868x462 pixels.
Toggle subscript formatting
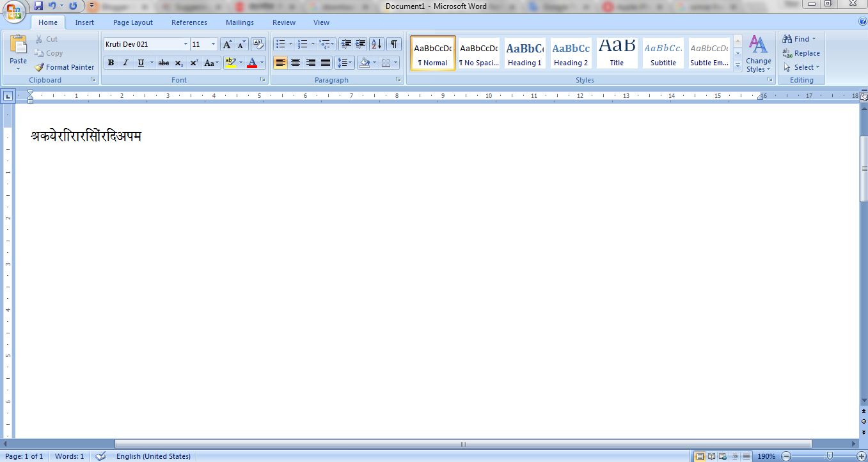pyautogui.click(x=179, y=63)
